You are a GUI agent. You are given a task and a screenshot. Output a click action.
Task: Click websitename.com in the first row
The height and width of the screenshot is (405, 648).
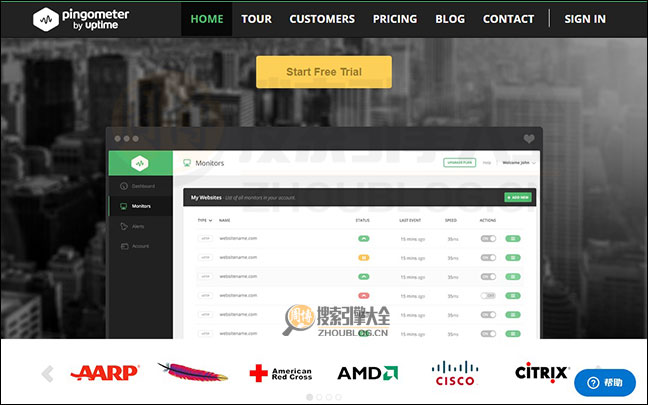click(x=238, y=238)
